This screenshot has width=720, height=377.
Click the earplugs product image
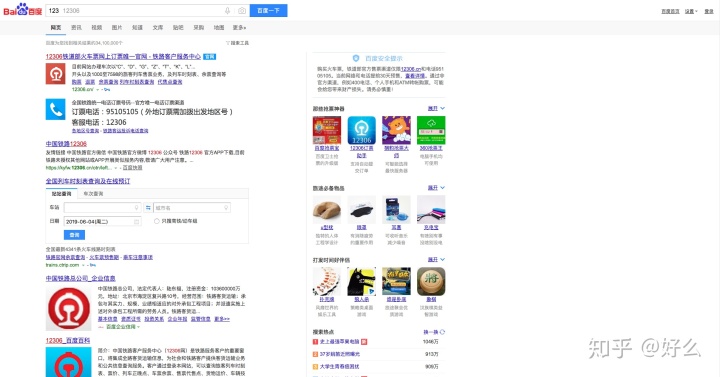(396, 209)
